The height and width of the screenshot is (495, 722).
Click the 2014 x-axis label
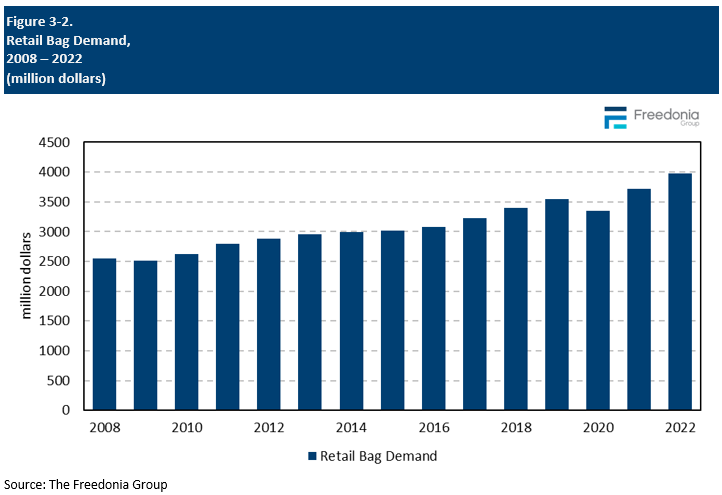[351, 427]
